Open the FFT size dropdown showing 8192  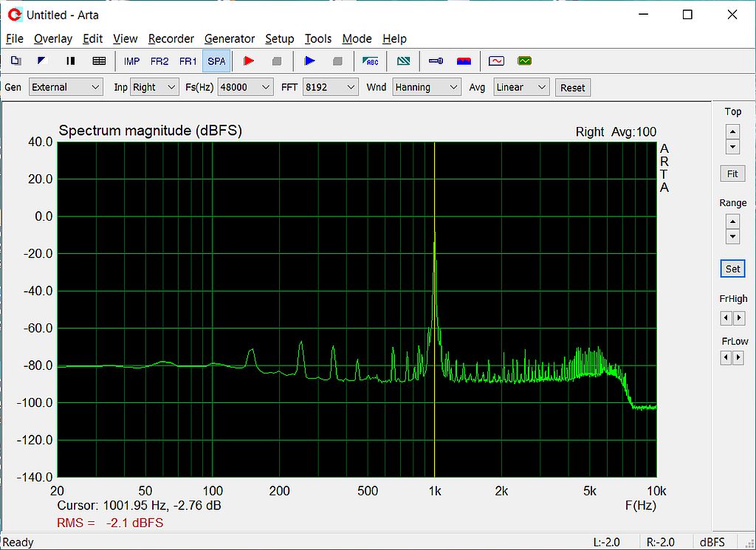(x=331, y=87)
